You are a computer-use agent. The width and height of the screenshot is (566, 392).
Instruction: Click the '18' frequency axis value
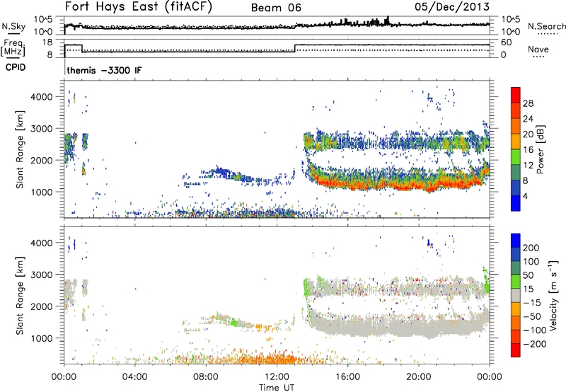(x=47, y=42)
